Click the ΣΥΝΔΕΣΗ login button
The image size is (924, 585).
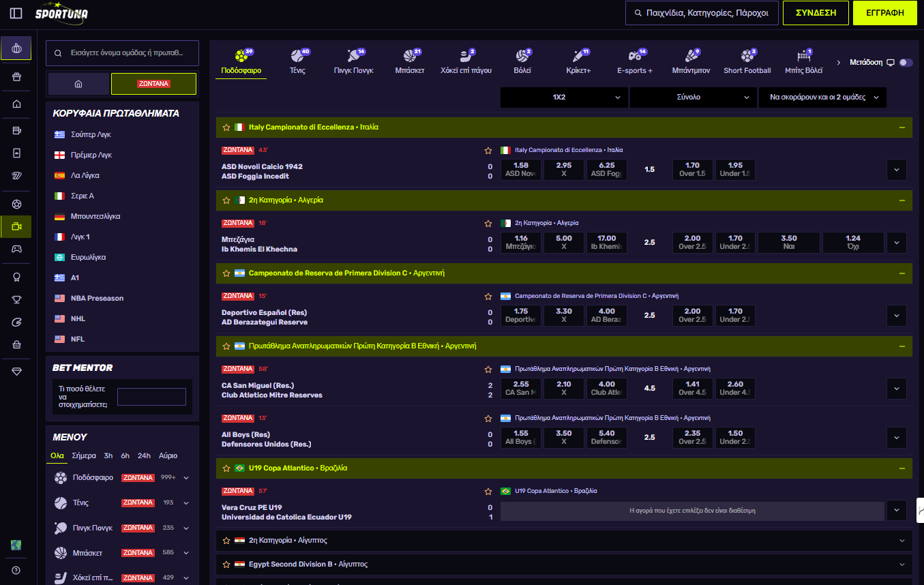(816, 13)
